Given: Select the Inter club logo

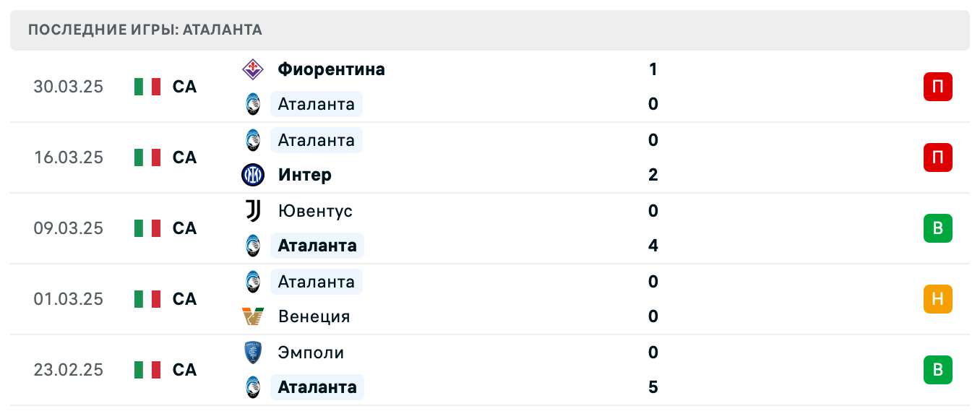Looking at the screenshot, I should (252, 175).
